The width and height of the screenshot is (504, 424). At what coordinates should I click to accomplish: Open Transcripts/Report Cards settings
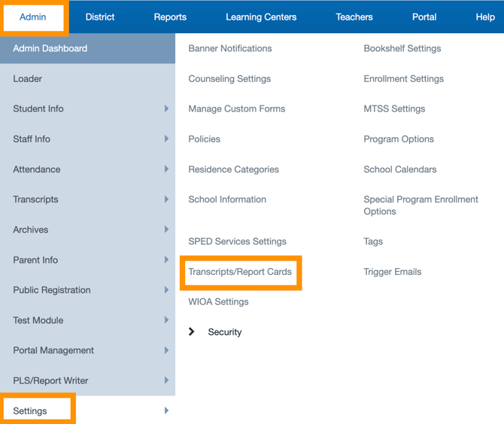[x=240, y=272]
